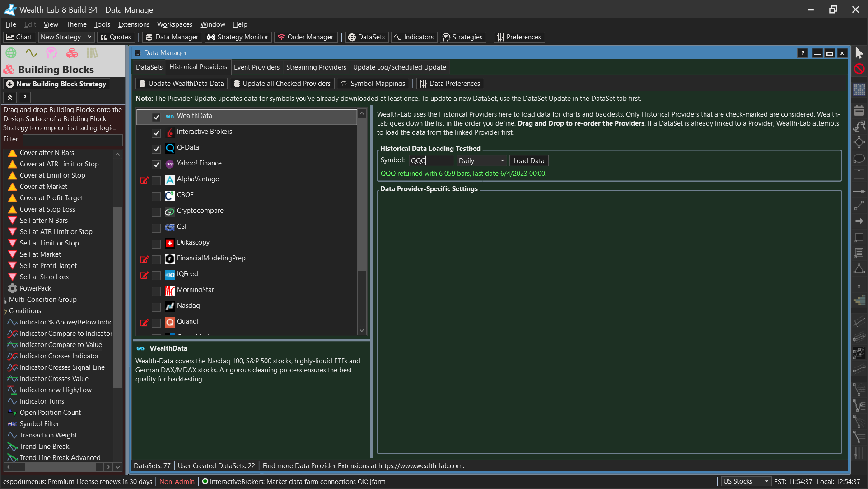
Task: Click Update all Checked Providers
Action: click(282, 84)
